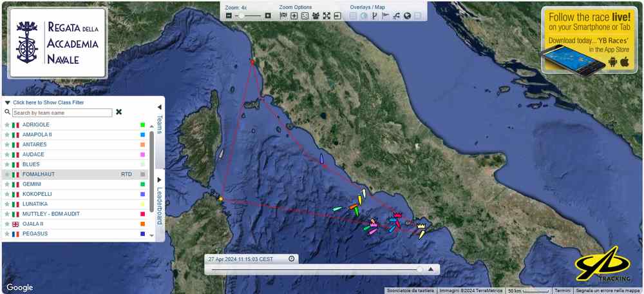Click the clock icon beside race time
644x294 pixels.
click(292, 259)
